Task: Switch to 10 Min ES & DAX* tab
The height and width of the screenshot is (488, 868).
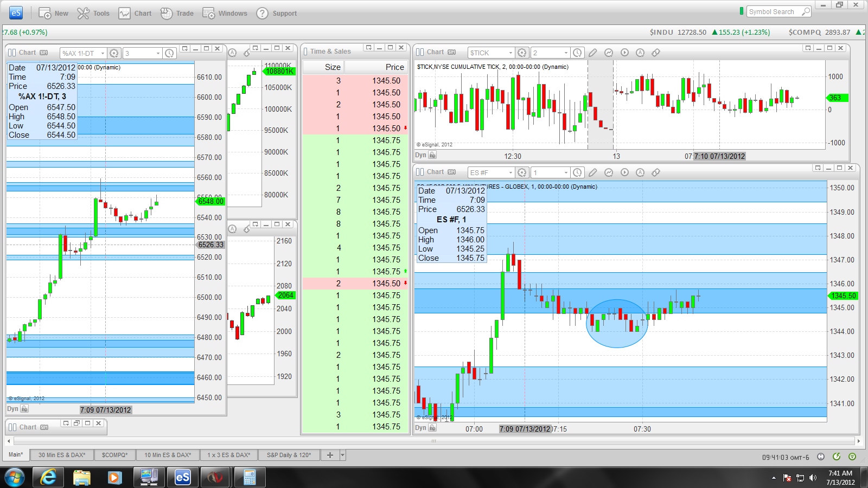Action: click(168, 455)
